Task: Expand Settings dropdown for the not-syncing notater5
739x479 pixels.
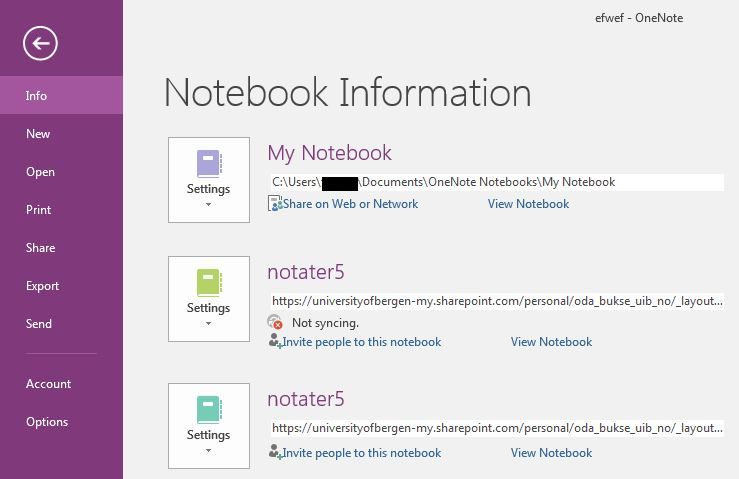Action: [x=208, y=323]
